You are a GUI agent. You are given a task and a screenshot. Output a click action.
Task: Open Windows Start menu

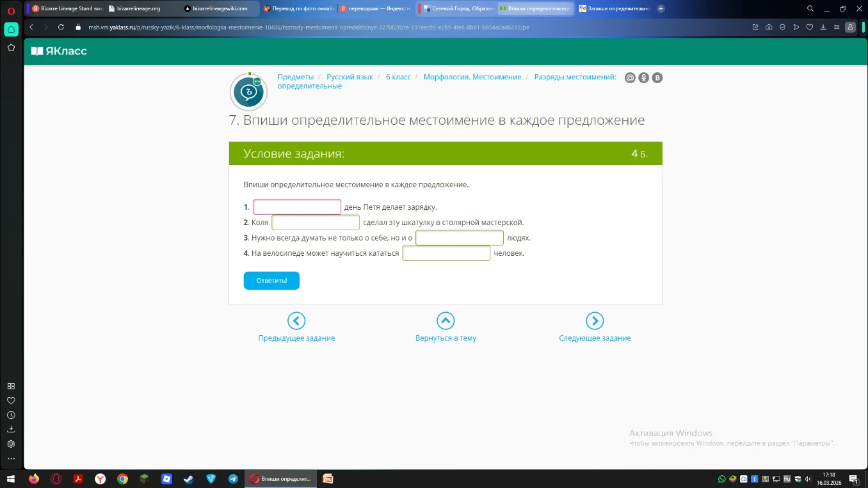tap(12, 478)
